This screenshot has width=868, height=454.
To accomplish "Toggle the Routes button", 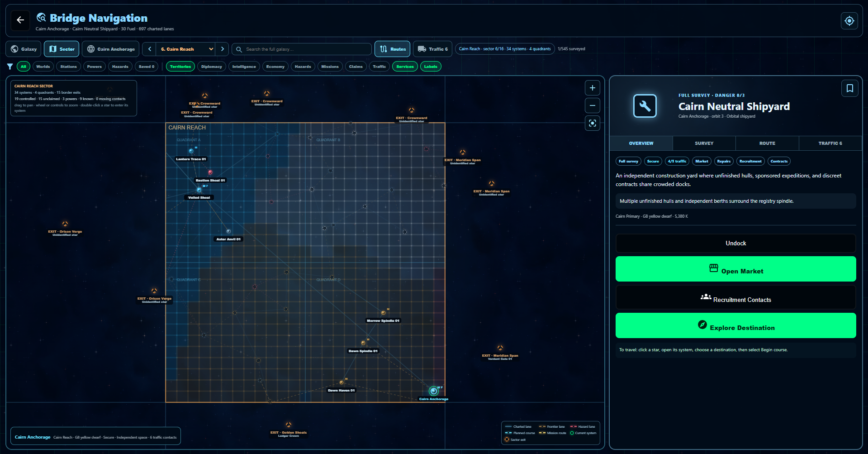I will click(392, 49).
